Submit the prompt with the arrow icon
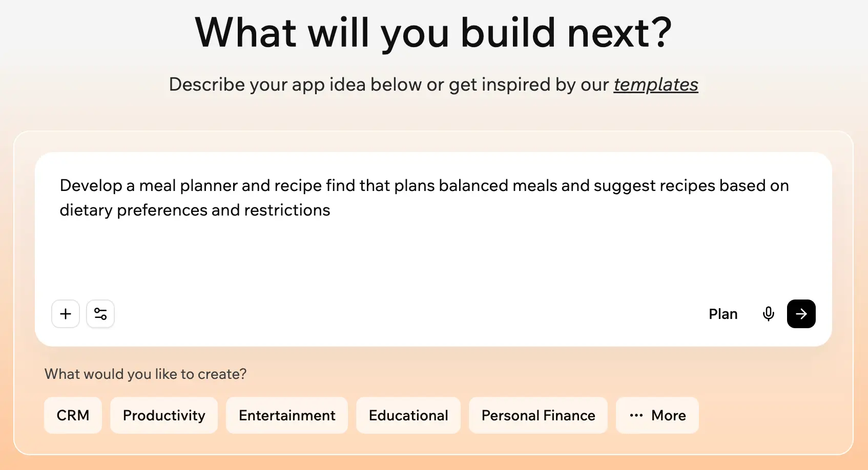This screenshot has height=470, width=868. pyautogui.click(x=801, y=314)
